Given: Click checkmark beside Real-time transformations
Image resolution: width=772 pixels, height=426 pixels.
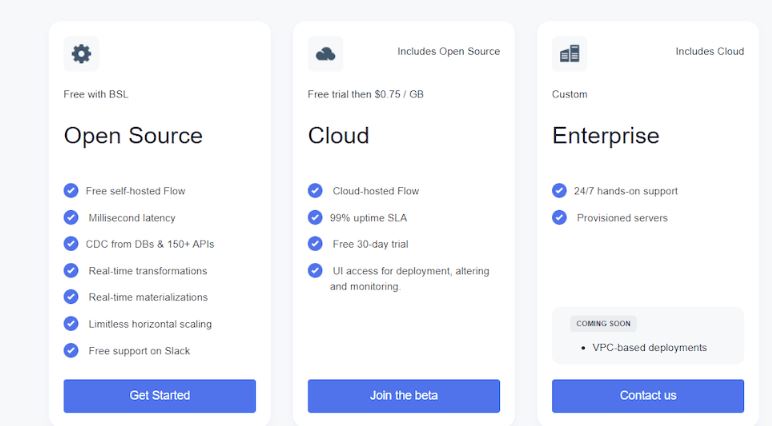Looking at the screenshot, I should pos(71,270).
